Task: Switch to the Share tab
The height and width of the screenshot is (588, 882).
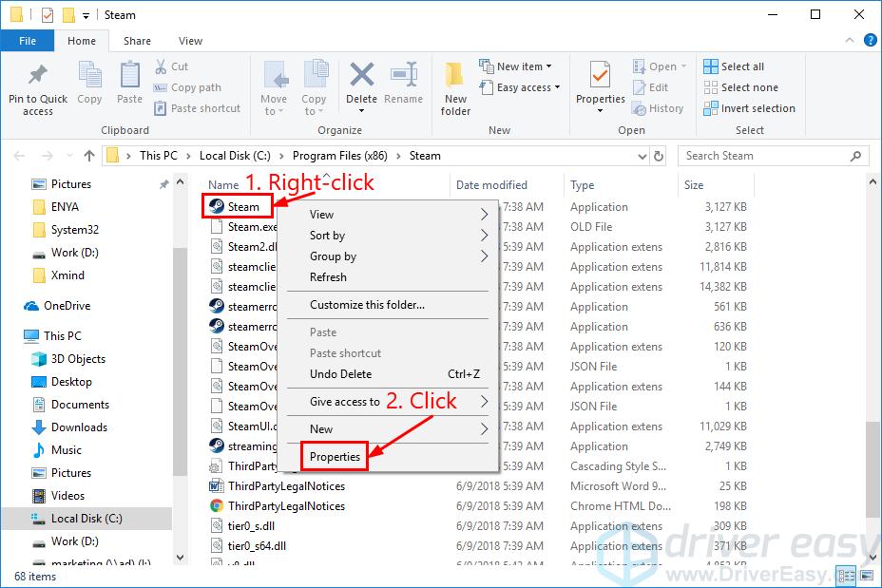Action: tap(137, 41)
